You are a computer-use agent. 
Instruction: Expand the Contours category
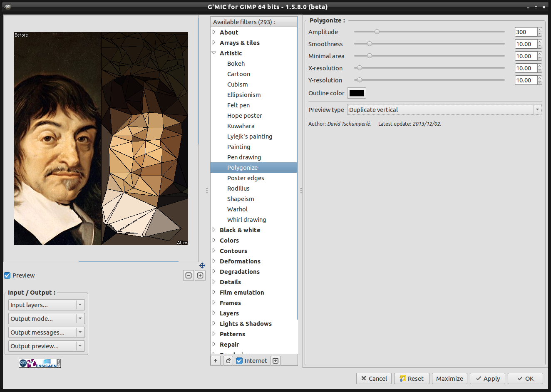click(214, 251)
